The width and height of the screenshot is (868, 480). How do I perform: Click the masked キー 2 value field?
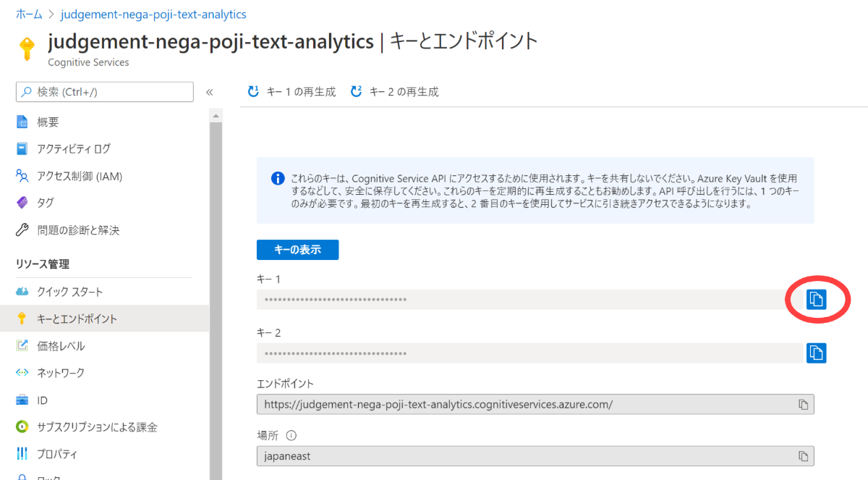529,353
